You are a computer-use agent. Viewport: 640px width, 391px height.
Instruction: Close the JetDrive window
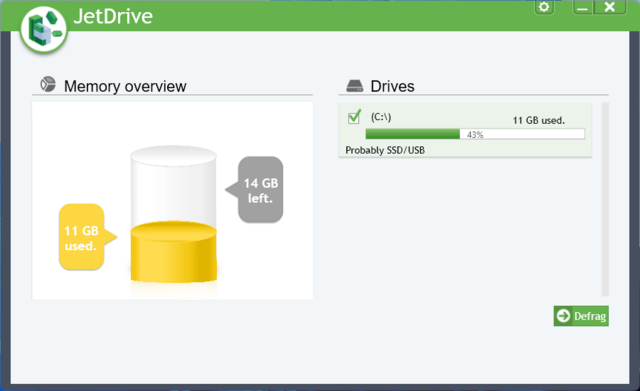609,7
